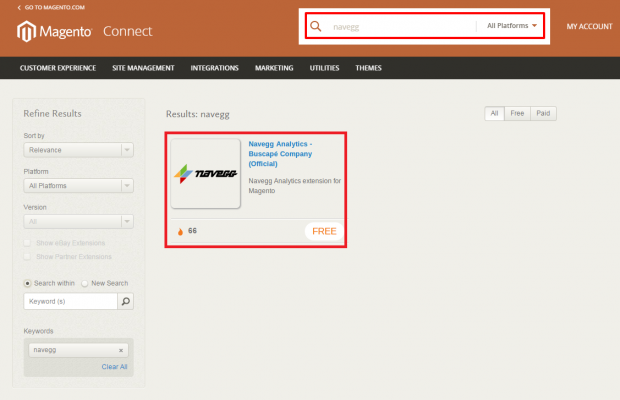Image resolution: width=620 pixels, height=400 pixels.
Task: Click the back chevron beside Go to Magento.com
Action: pyautogui.click(x=19, y=8)
